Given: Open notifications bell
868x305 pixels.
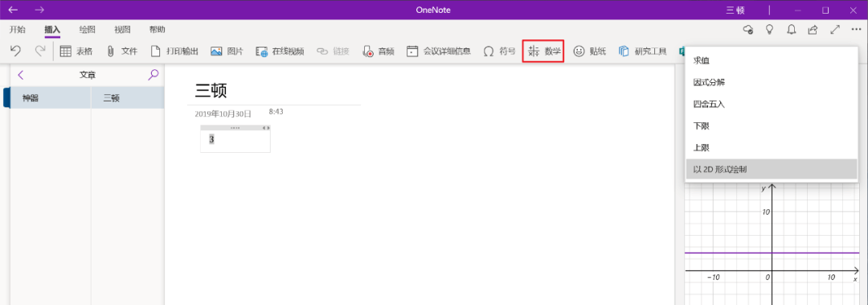Looking at the screenshot, I should coord(791,30).
